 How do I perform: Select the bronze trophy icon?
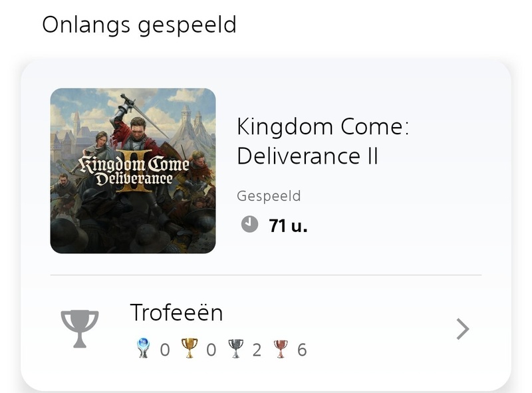281,348
